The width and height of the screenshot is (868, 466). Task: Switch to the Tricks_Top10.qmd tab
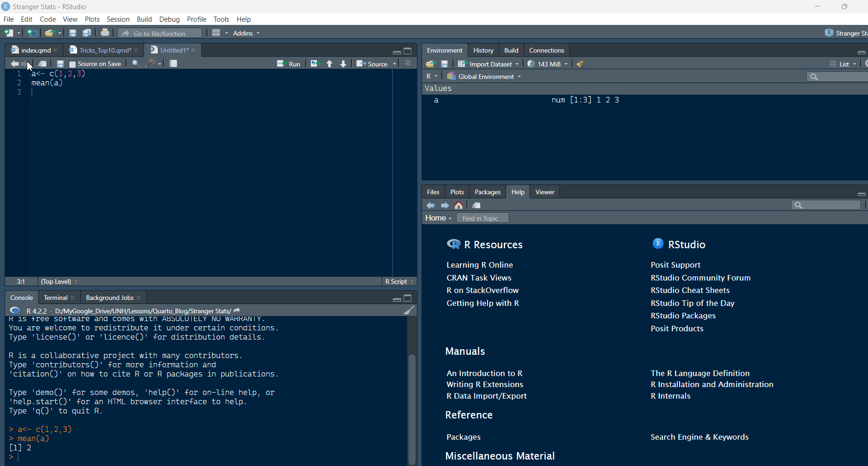[105, 50]
